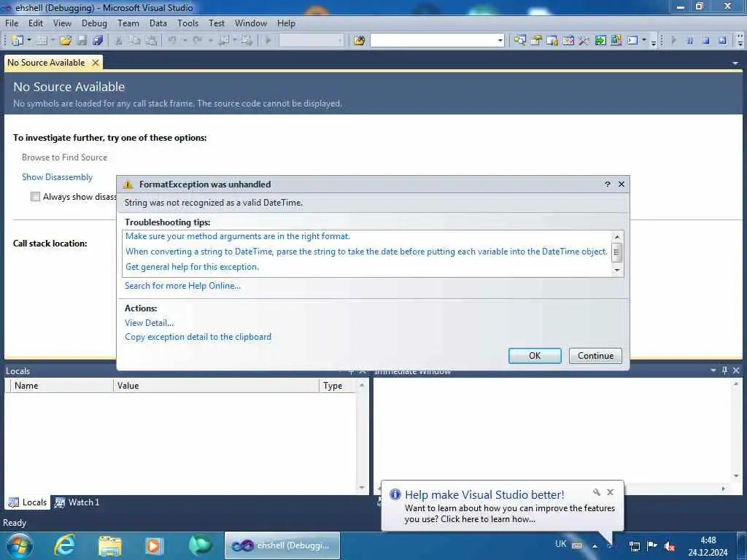Click the Restart debugging icon

[722, 41]
